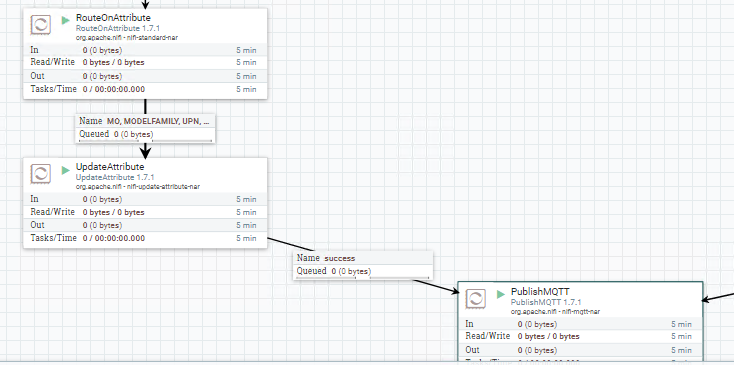Click the Read/Write row of PublishMQTT
Image resolution: width=734 pixels, height=365 pixels.
580,336
